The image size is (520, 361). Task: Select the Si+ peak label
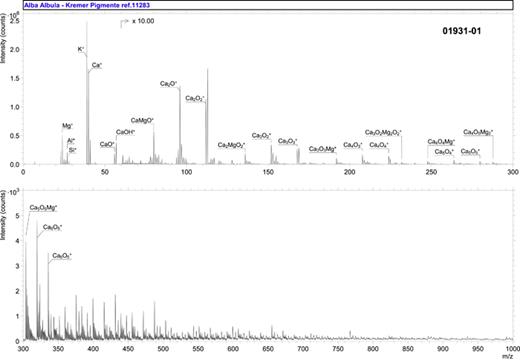click(x=73, y=150)
